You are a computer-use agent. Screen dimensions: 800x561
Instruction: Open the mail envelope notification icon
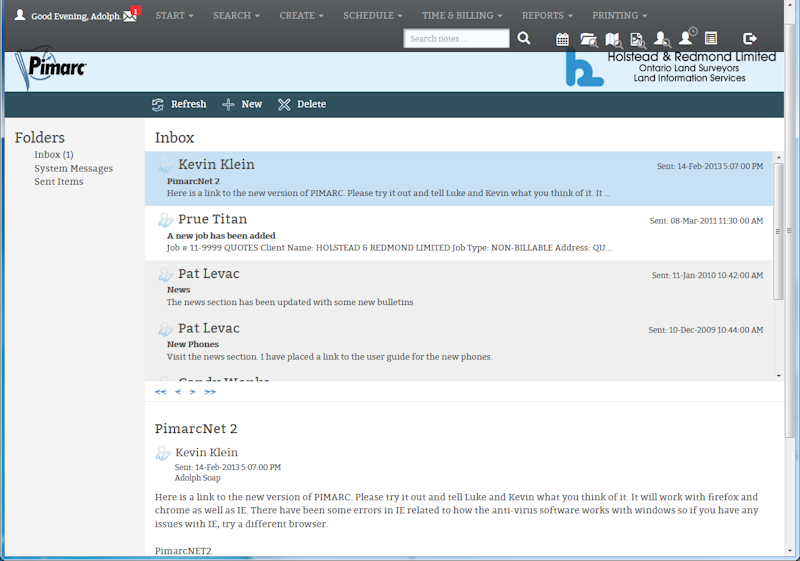coord(131,15)
